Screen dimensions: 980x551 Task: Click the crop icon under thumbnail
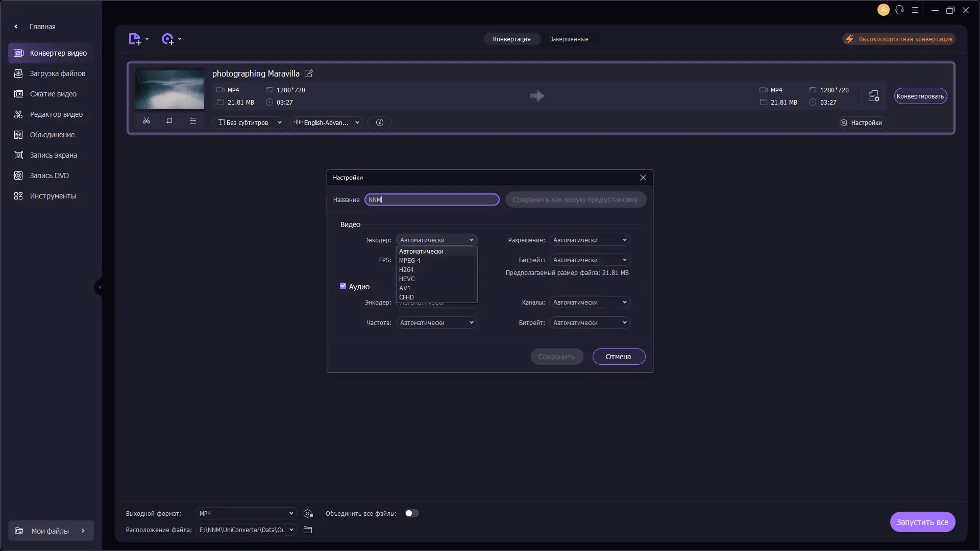[x=169, y=121]
